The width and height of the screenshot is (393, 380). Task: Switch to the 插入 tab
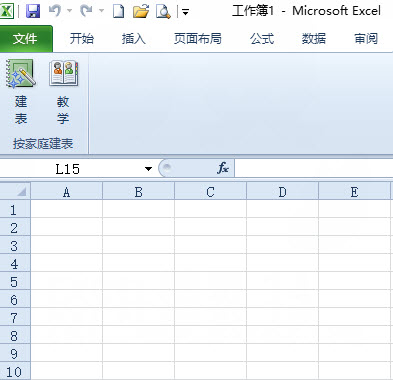(x=134, y=39)
